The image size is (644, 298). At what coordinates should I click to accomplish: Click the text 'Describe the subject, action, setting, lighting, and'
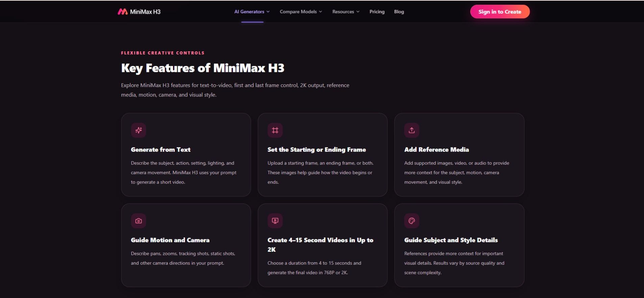click(182, 163)
